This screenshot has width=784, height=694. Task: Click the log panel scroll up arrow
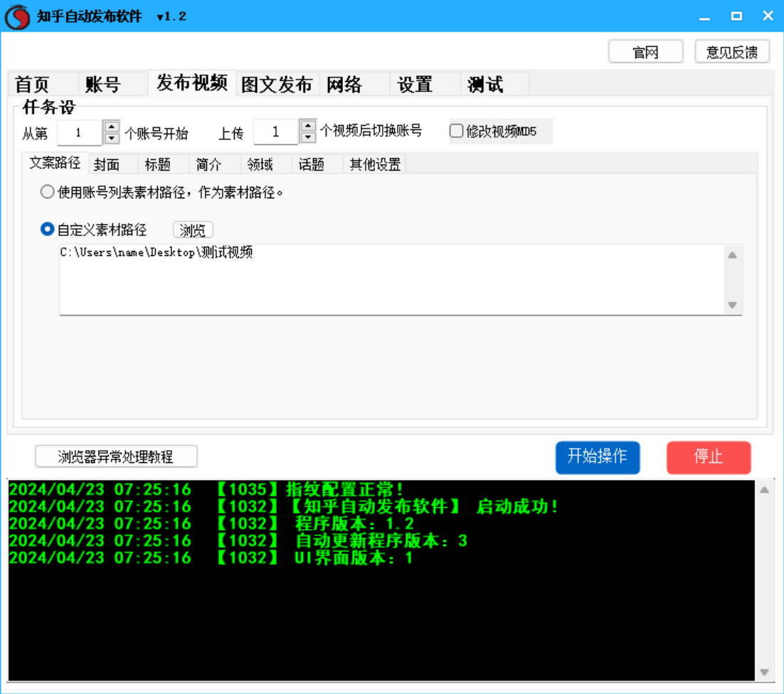coord(765,490)
